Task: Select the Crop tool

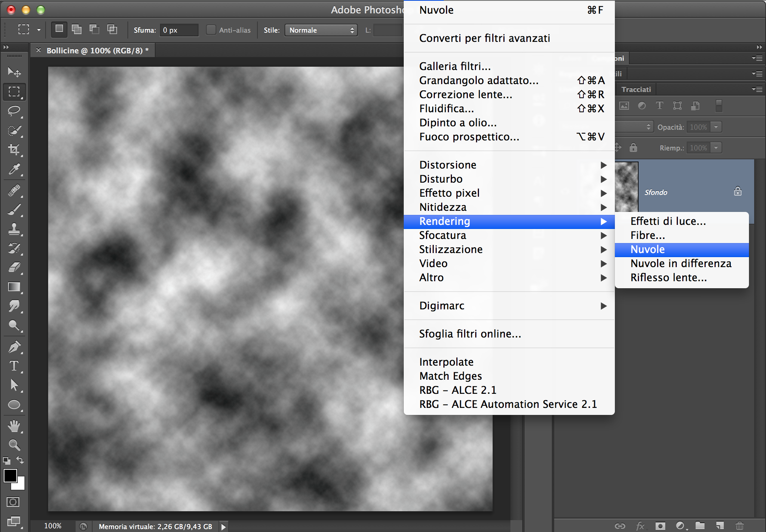Action: [14, 149]
